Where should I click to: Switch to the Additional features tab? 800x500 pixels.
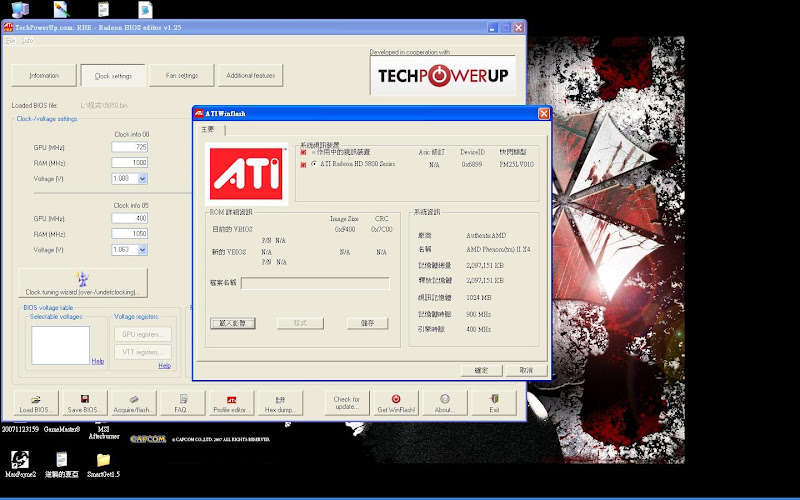point(251,76)
